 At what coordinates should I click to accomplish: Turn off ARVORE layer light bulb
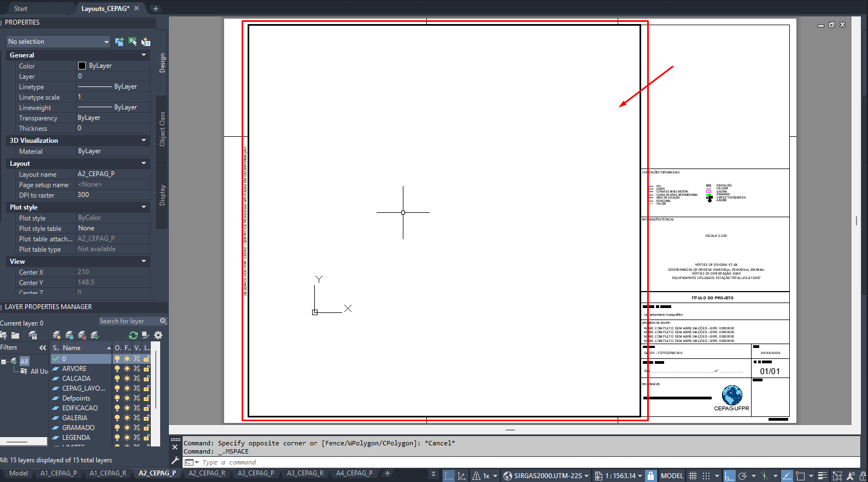tap(116, 369)
